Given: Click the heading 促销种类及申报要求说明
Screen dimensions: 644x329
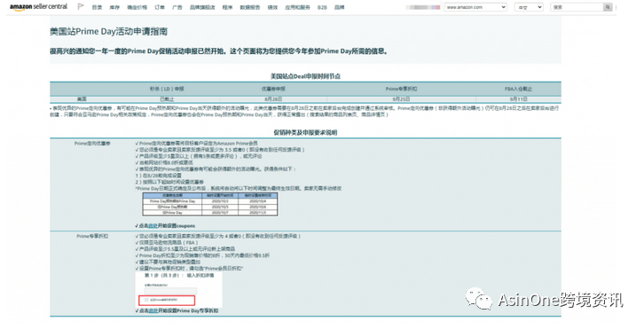Looking at the screenshot, I should click(305, 133).
